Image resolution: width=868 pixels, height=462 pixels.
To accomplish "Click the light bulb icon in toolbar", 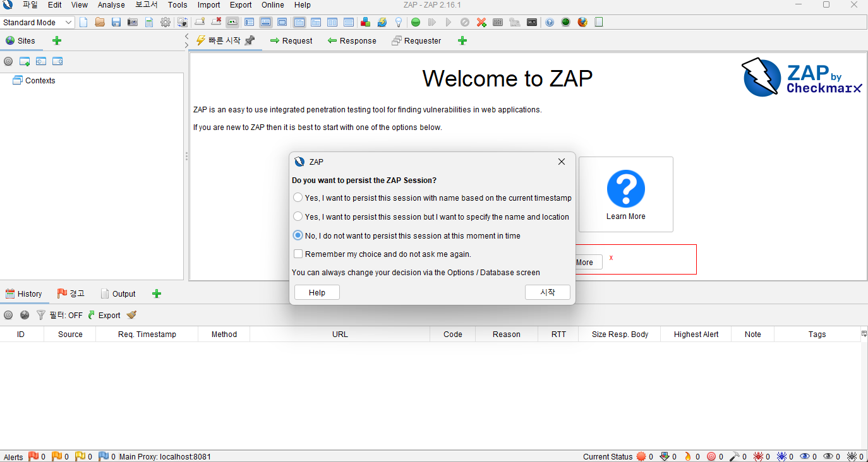I will pos(399,22).
